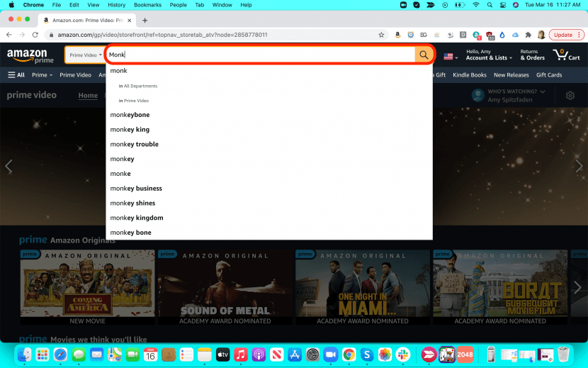The image size is (588, 368).
Task: Open the 2048 game from Dock
Action: [465, 355]
